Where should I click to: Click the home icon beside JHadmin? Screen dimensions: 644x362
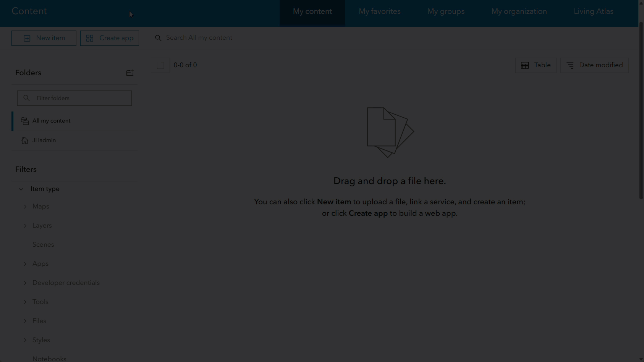point(25,140)
